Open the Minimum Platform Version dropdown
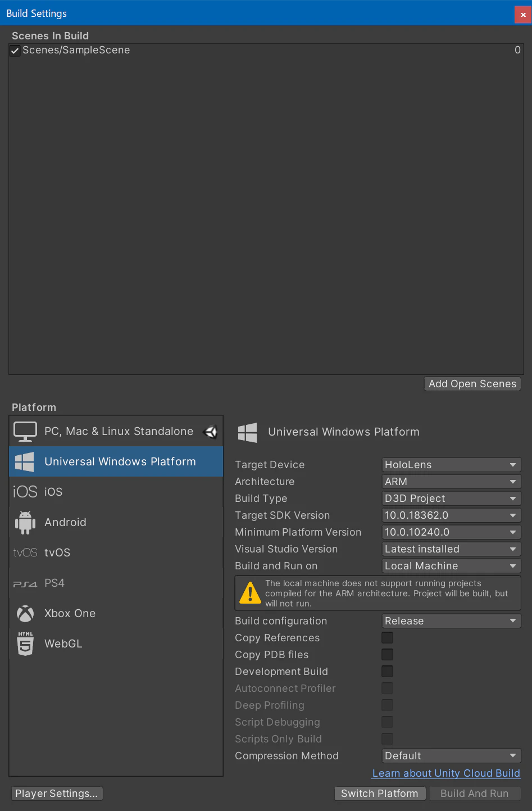This screenshot has height=811, width=532. pos(452,532)
